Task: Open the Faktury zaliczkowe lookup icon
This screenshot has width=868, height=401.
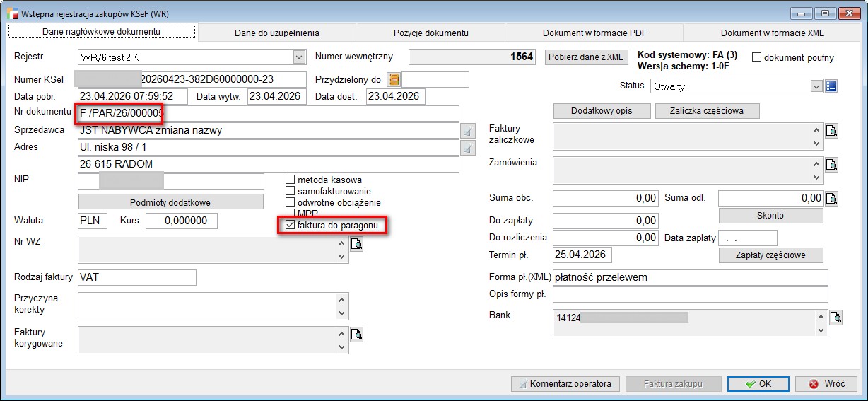Action: 832,131
